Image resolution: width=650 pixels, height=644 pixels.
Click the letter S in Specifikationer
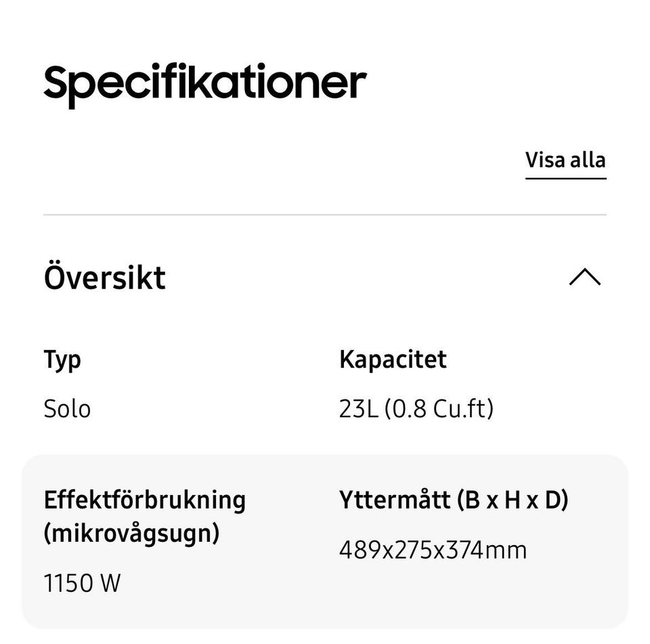click(57, 83)
